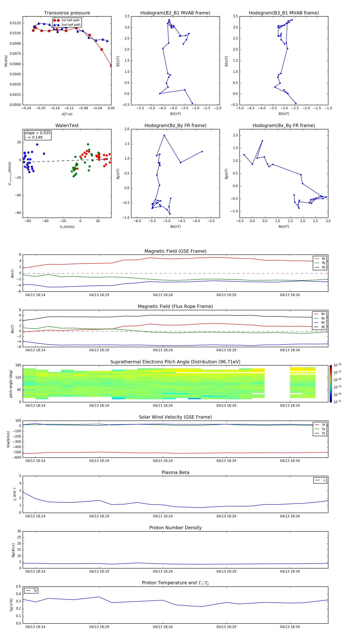This screenshot has height=644, width=351.
Task: Click the "r = 0.149" annotation
Action: (34, 137)
